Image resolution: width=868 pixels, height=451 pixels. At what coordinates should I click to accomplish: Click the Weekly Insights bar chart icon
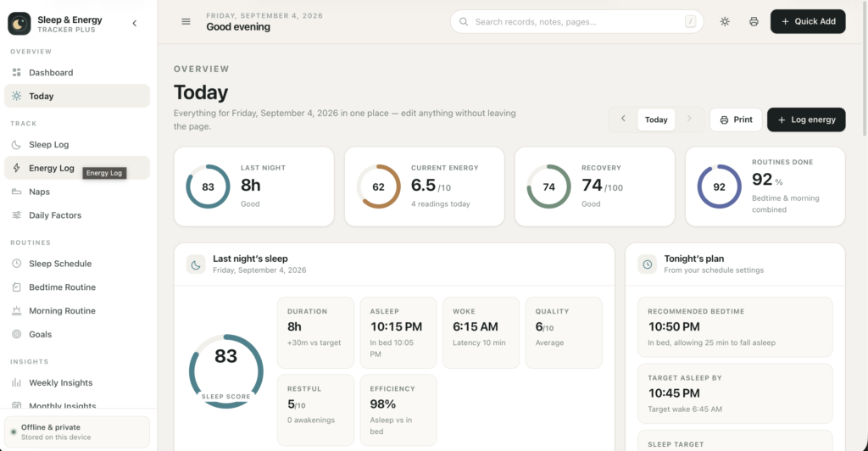pos(17,382)
